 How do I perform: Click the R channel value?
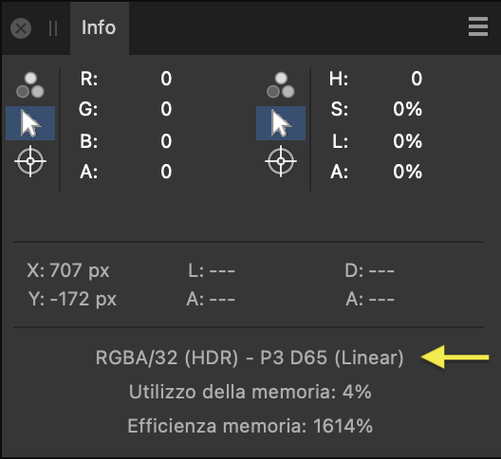[x=166, y=79]
